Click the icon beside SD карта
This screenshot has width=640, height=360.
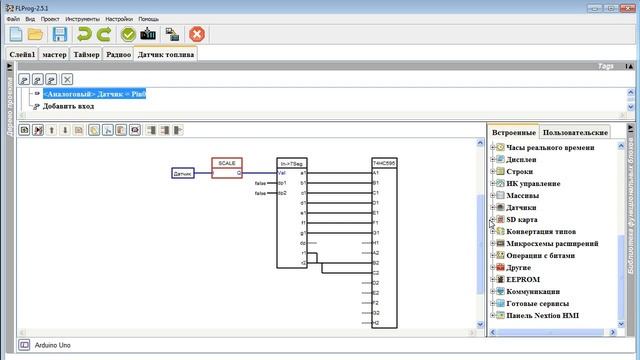(500, 219)
